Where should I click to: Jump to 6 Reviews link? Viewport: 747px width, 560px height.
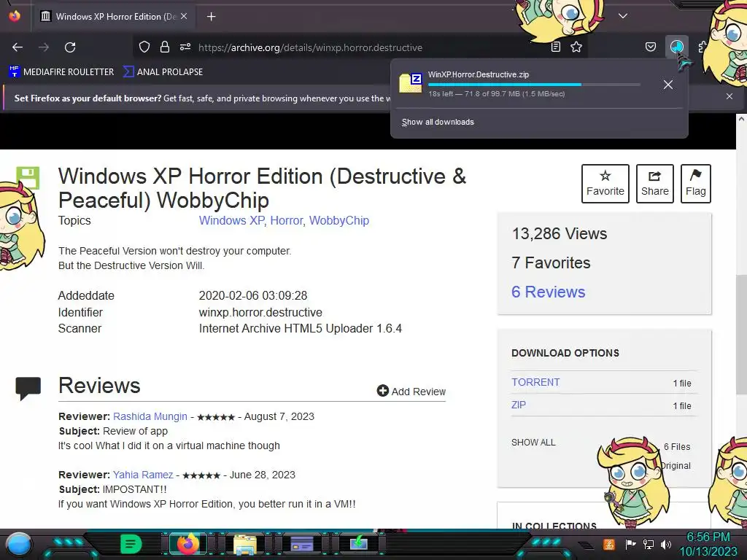pos(549,292)
